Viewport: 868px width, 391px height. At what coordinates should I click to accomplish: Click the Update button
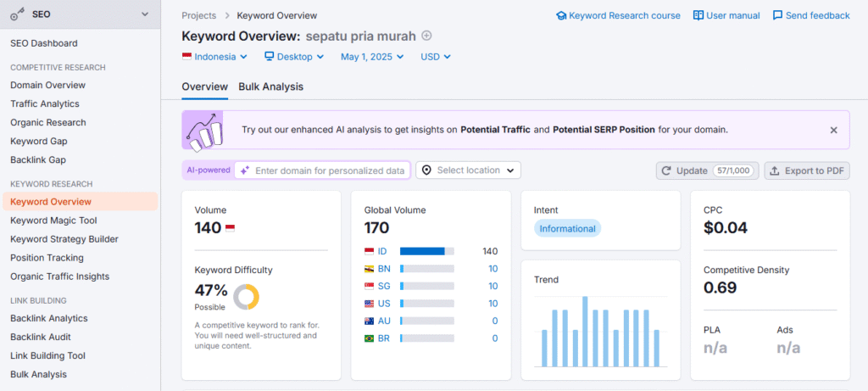[707, 170]
